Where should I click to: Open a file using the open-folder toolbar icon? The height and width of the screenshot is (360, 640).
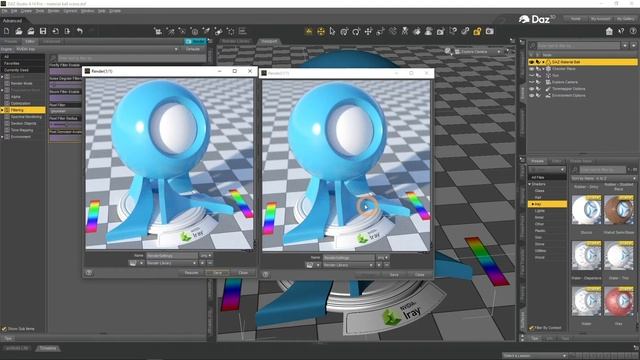pyautogui.click(x=19, y=31)
